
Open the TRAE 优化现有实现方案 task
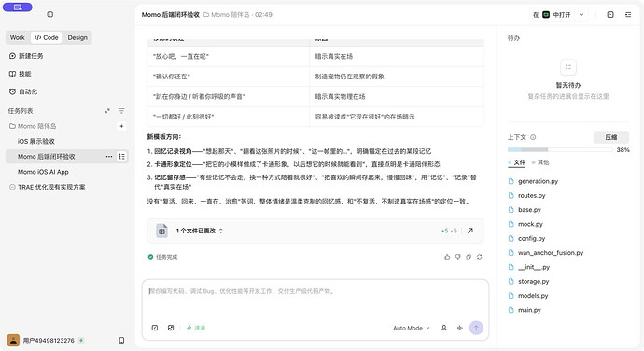tap(51, 187)
